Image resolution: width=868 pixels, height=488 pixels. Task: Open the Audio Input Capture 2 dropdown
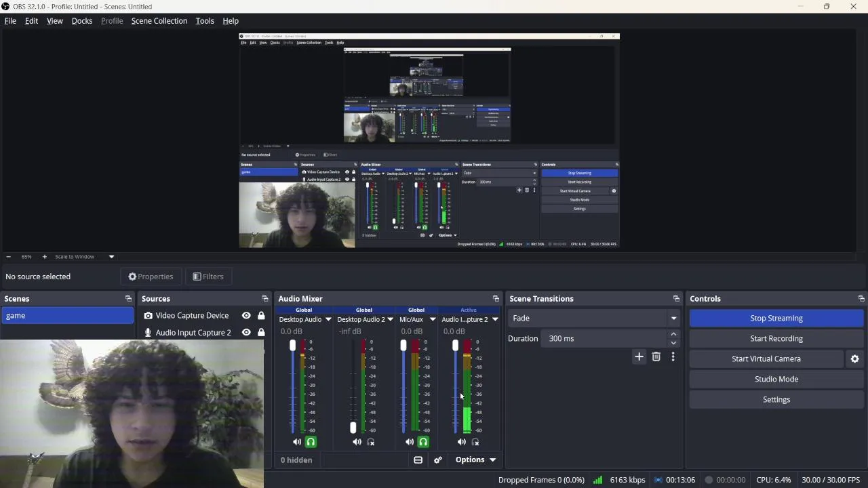coord(495,320)
